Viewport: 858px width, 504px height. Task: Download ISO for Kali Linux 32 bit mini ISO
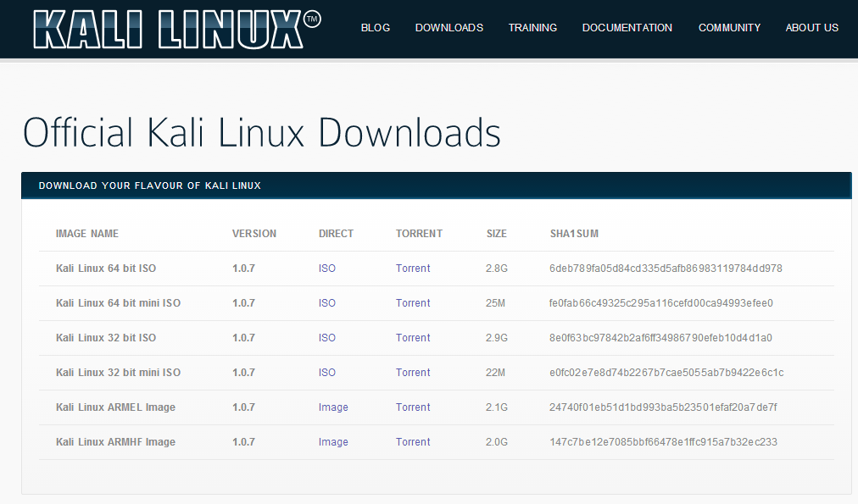[x=327, y=372]
